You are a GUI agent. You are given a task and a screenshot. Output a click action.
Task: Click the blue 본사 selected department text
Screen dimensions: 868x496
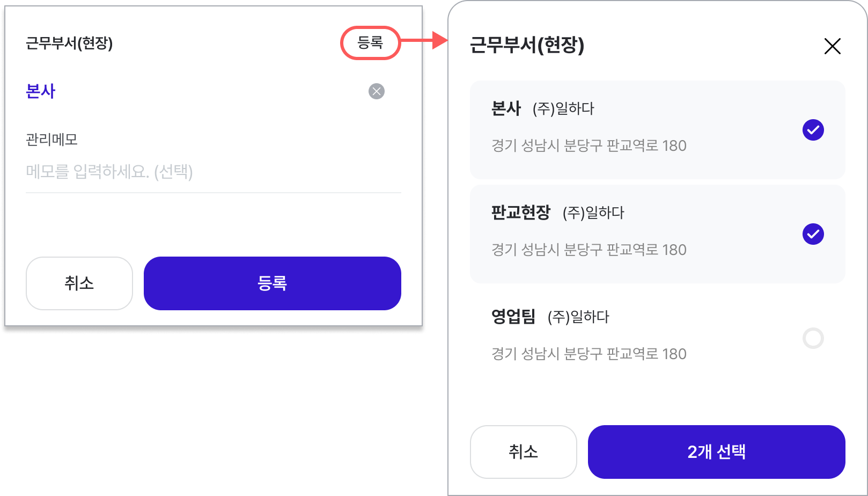(41, 91)
